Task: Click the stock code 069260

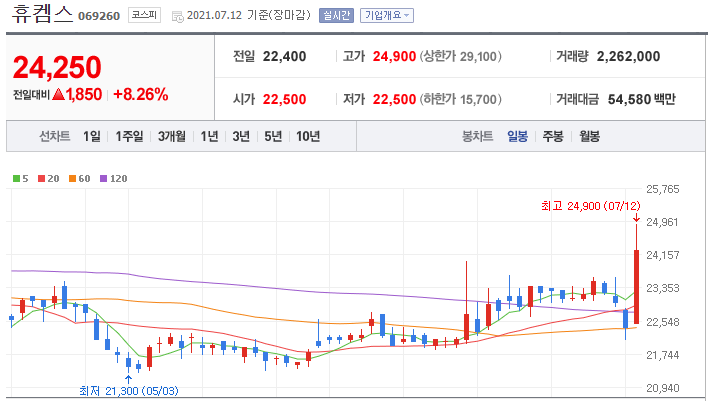Action: [99, 16]
